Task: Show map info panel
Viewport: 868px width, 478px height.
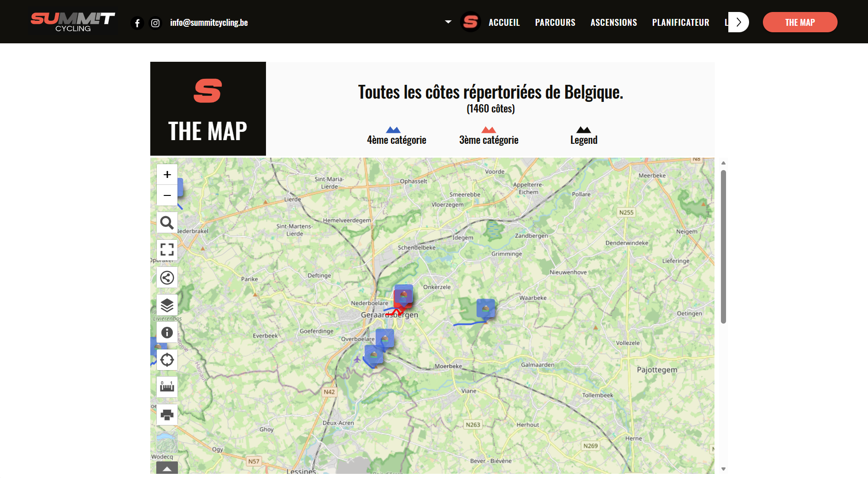Action: pyautogui.click(x=167, y=332)
